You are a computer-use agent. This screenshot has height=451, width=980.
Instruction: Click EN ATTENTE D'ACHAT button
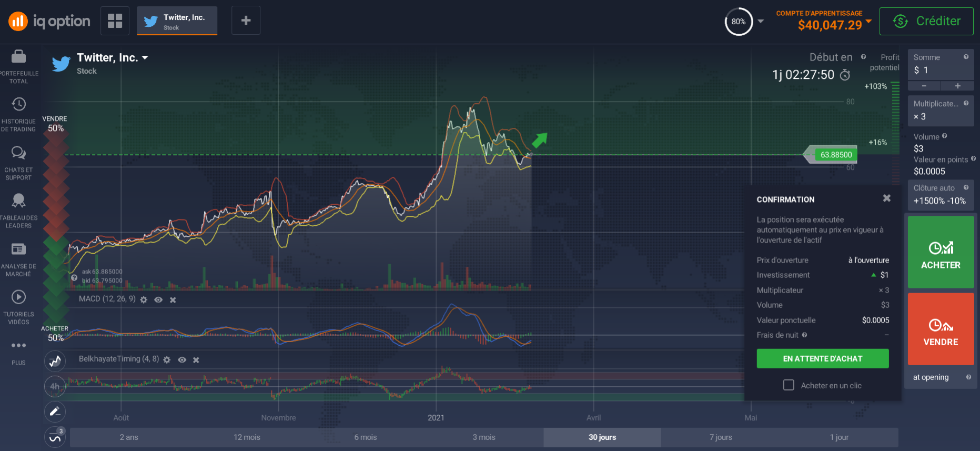(x=823, y=358)
